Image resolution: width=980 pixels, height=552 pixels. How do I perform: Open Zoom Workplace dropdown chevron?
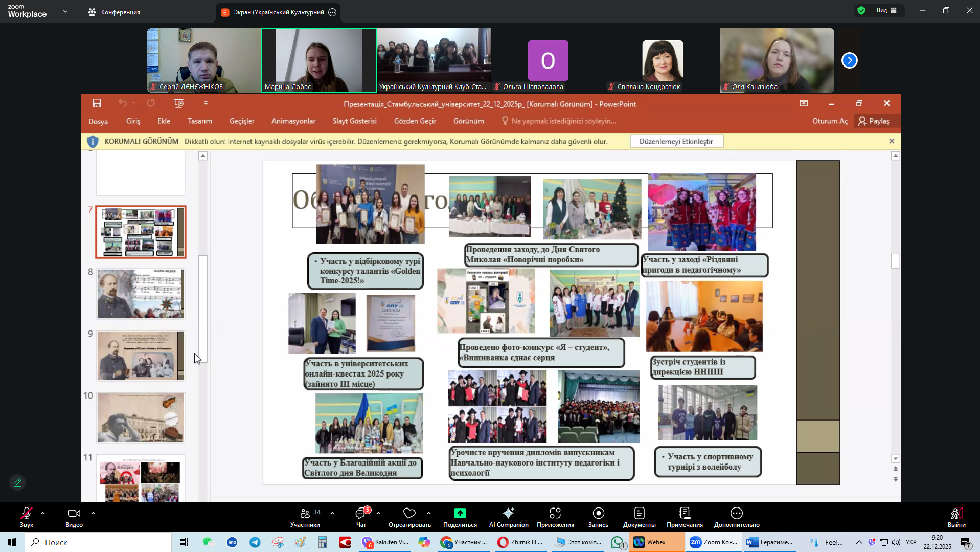65,11
